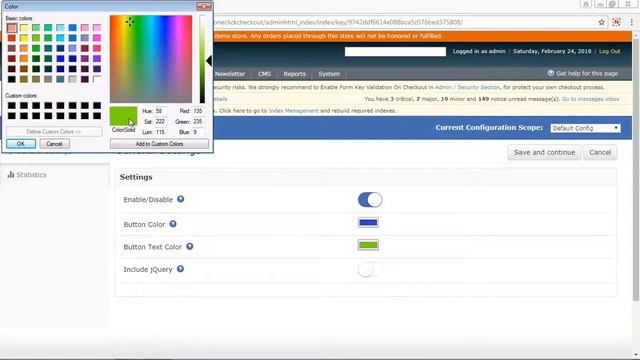The width and height of the screenshot is (640, 360).
Task: Click the Hue value field
Action: 160,111
